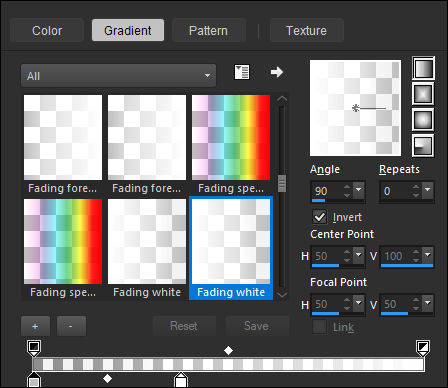Uncheck the Invert checkbox
The image size is (448, 388).
pos(319,217)
